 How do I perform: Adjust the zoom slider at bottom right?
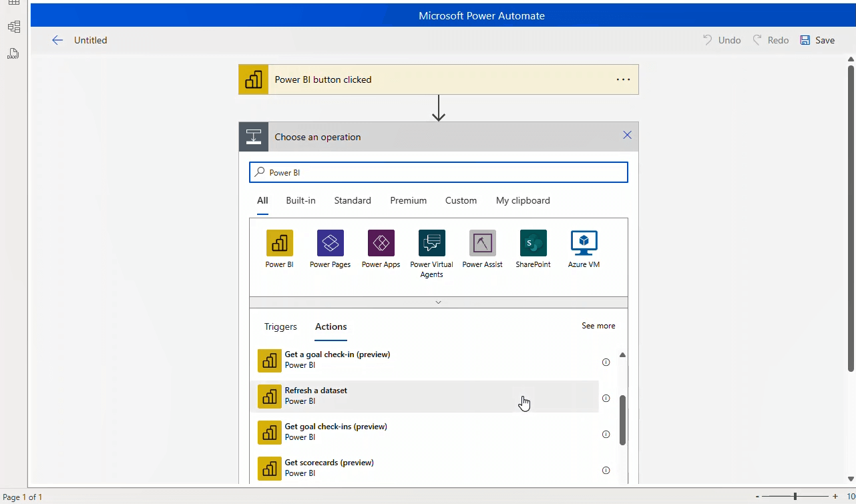(x=795, y=497)
